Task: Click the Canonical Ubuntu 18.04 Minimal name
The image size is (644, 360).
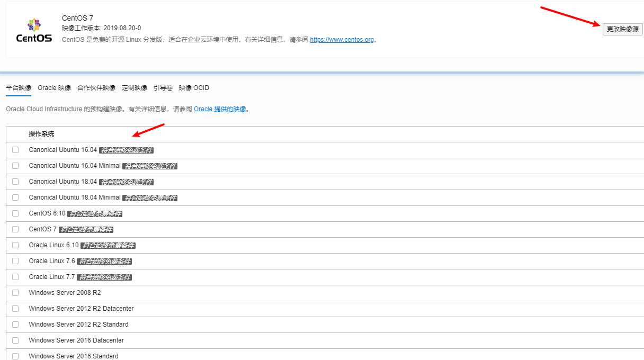Action: [x=75, y=197]
